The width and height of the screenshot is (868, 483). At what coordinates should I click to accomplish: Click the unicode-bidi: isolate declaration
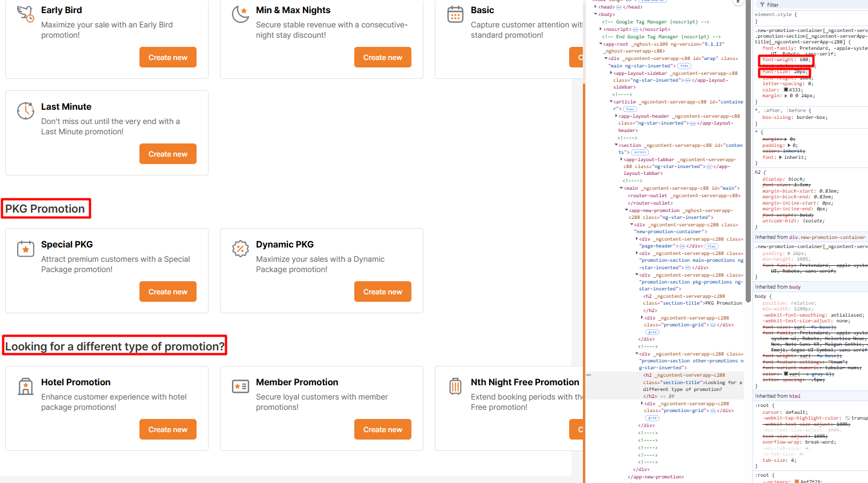pos(793,221)
